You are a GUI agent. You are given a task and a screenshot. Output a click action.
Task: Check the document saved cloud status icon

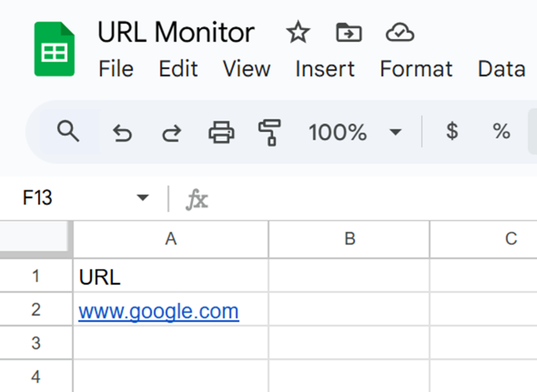(400, 32)
